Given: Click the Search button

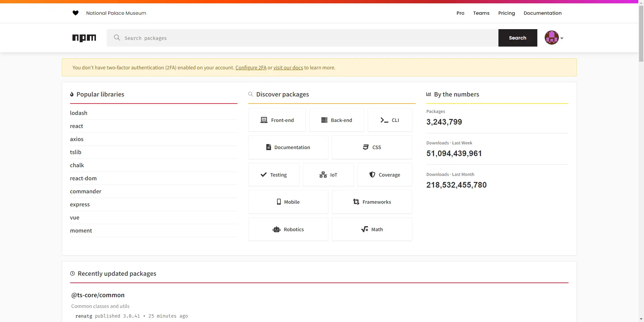Looking at the screenshot, I should 518,38.
